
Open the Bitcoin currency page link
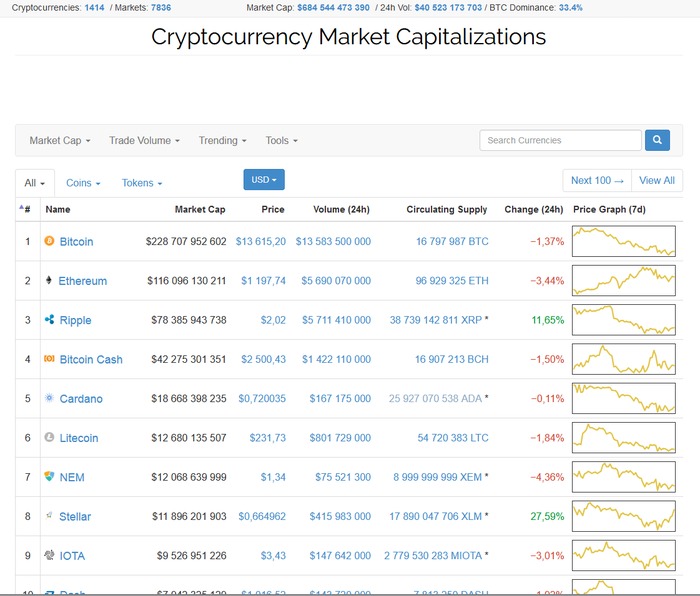[x=76, y=242]
